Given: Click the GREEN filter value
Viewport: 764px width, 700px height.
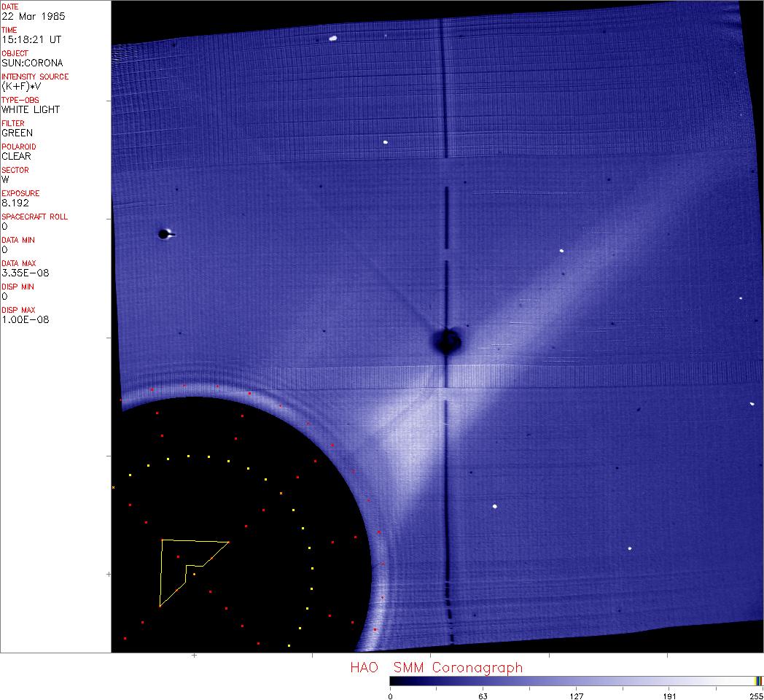Looking at the screenshot, I should click(x=17, y=133).
